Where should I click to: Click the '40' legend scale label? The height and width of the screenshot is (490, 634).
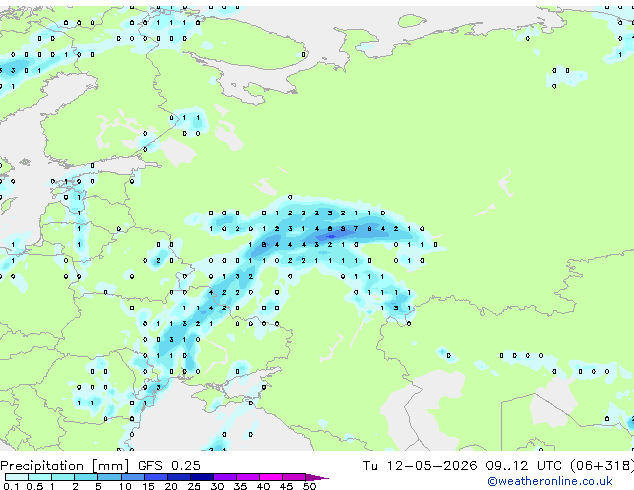[263, 486]
